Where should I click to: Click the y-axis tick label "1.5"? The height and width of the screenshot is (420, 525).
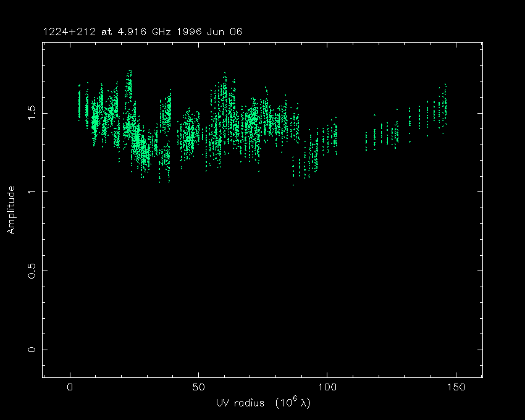33,112
